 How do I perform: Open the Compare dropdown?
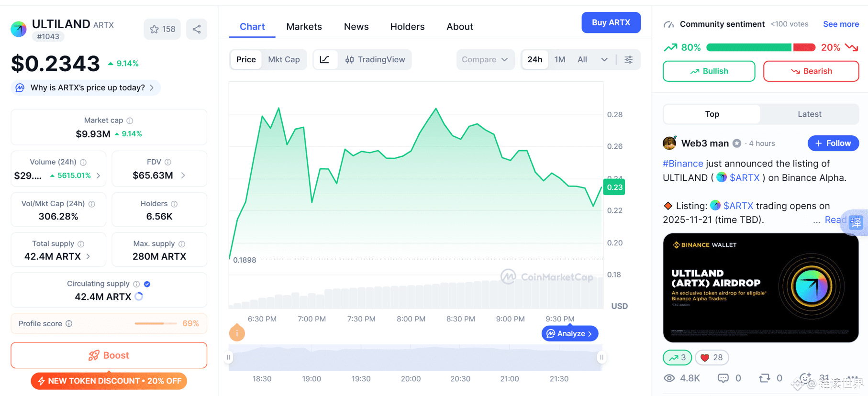tap(485, 59)
